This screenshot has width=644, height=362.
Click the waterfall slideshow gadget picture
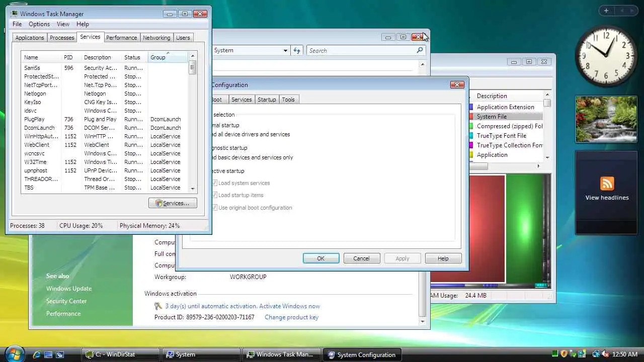(x=607, y=119)
